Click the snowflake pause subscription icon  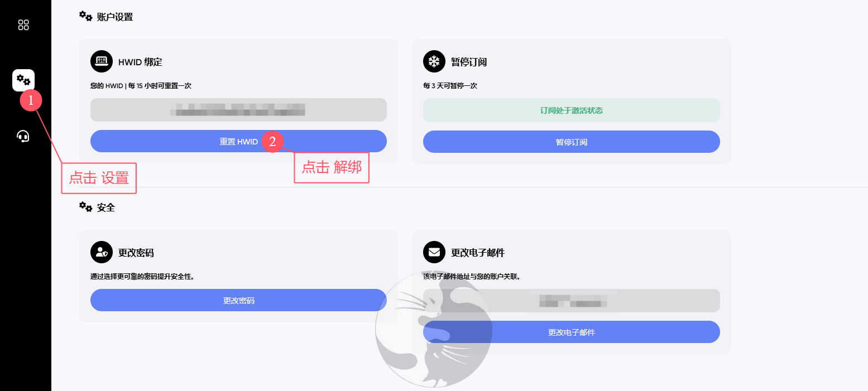point(434,61)
